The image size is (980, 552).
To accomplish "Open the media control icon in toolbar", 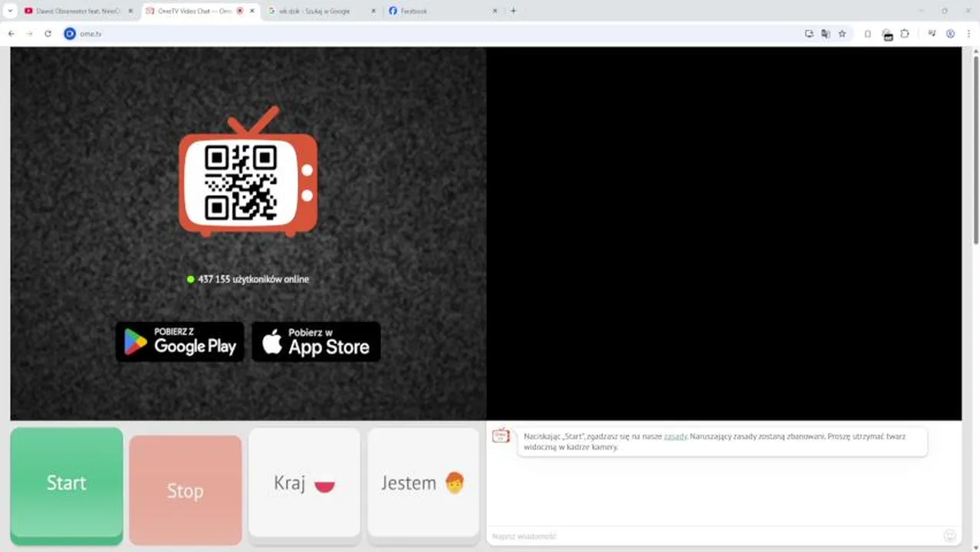I will click(932, 34).
